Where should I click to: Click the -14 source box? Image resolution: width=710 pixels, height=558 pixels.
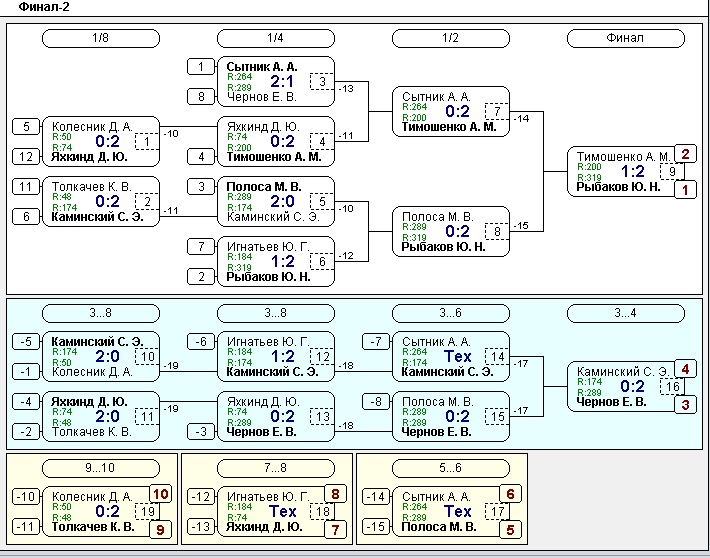[x=376, y=497]
